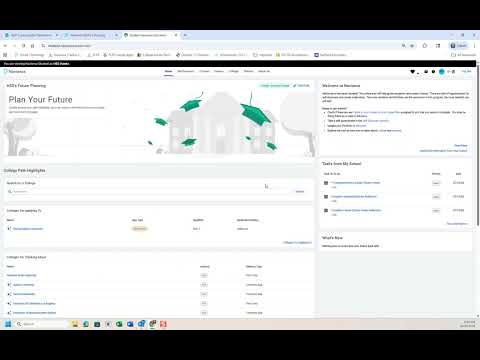Click the pencil edit link in Future Planning header
The width and height of the screenshot is (480, 360).
click(x=302, y=86)
